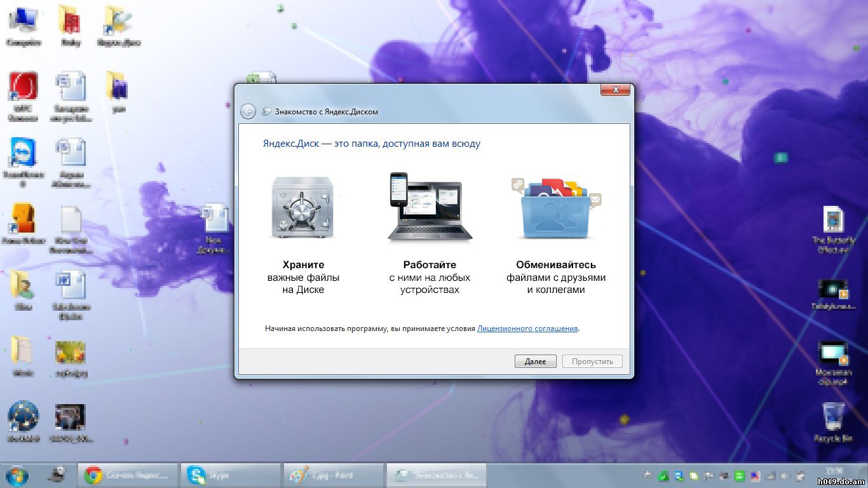
Task: Select the Recycle Bin icon
Action: pyautogui.click(x=833, y=422)
